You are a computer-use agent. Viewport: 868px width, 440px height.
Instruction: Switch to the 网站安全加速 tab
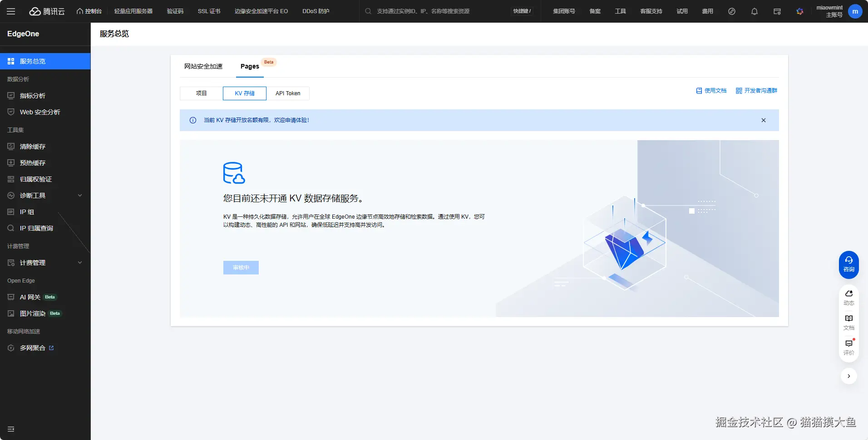tap(203, 66)
